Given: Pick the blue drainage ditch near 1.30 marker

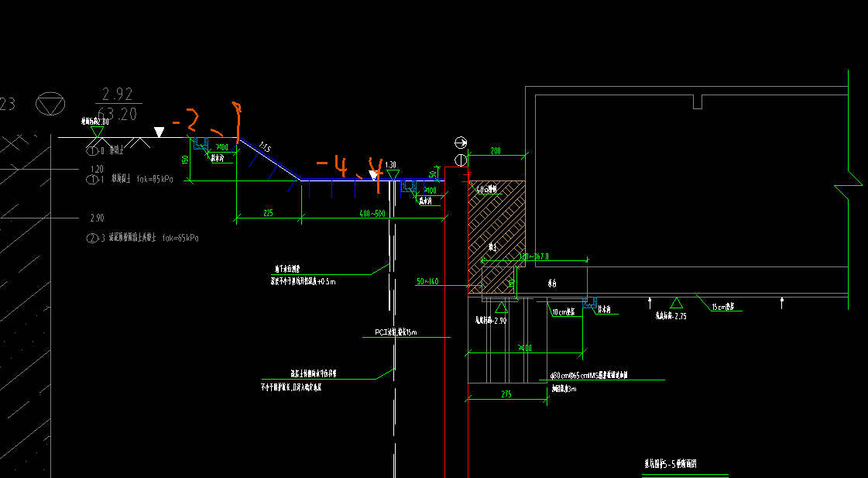Looking at the screenshot, I should (x=409, y=186).
